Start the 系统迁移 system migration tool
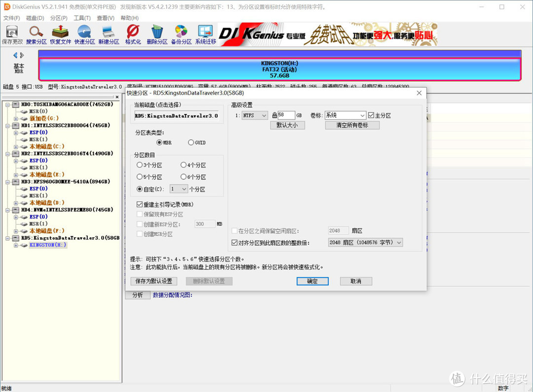533x392 pixels. pyautogui.click(x=205, y=34)
